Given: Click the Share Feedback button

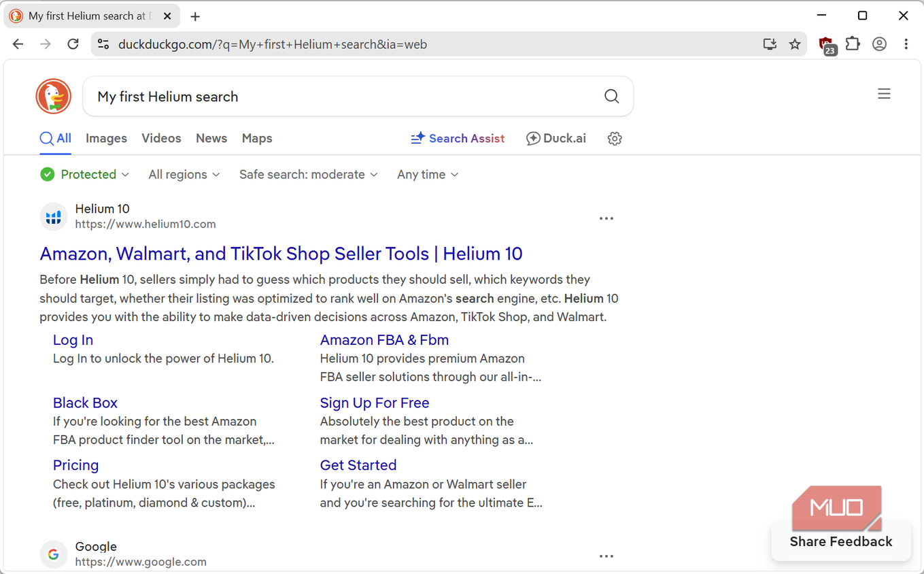Looking at the screenshot, I should coord(841,541).
